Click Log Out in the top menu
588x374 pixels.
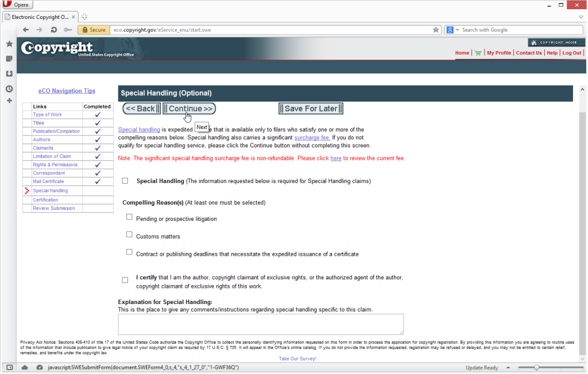(x=571, y=53)
